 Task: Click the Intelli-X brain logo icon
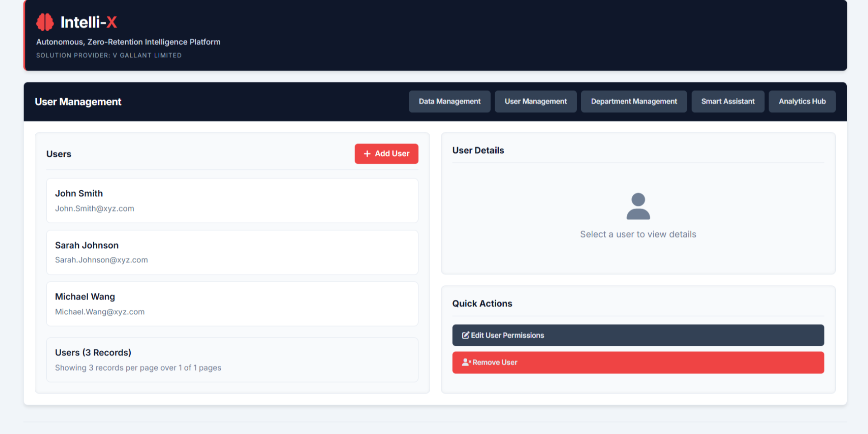45,22
